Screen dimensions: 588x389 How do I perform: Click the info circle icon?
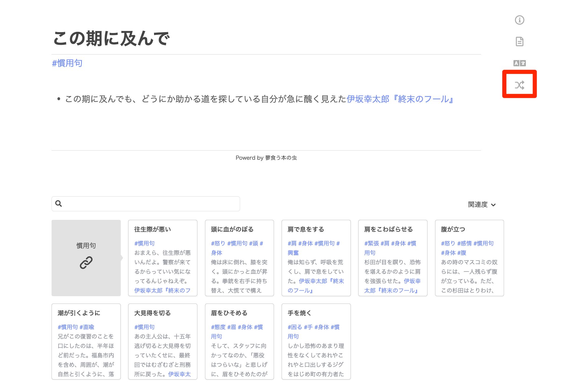tap(519, 20)
